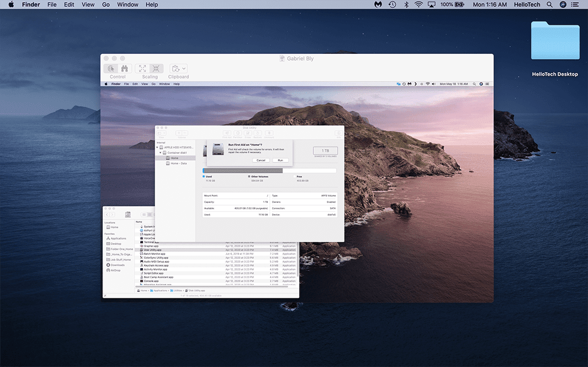Viewport: 588px width, 367px height.
Task: Click the Bluetooth status icon
Action: click(x=406, y=5)
